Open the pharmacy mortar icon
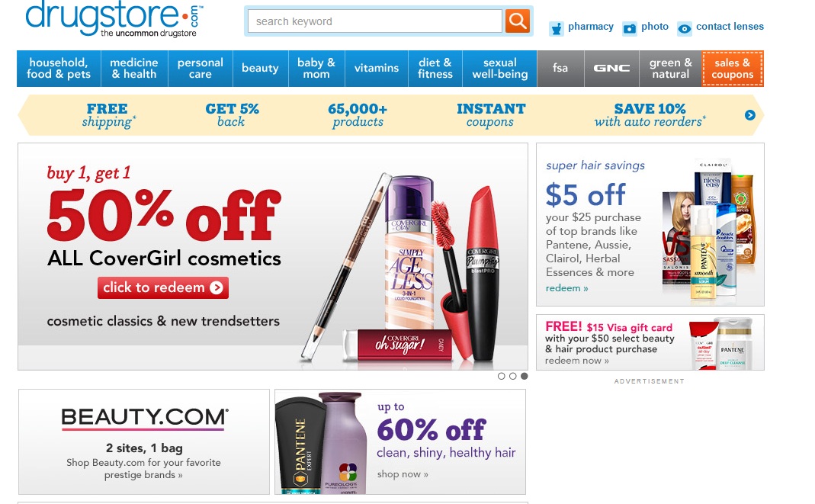Screen dimensions: 815x504 pos(556,28)
